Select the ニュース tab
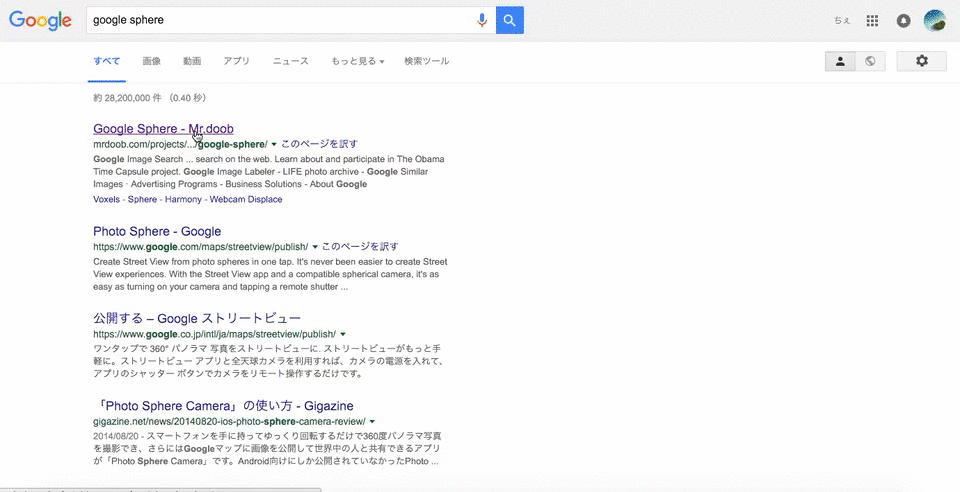The width and height of the screenshot is (960, 492). pos(291,61)
